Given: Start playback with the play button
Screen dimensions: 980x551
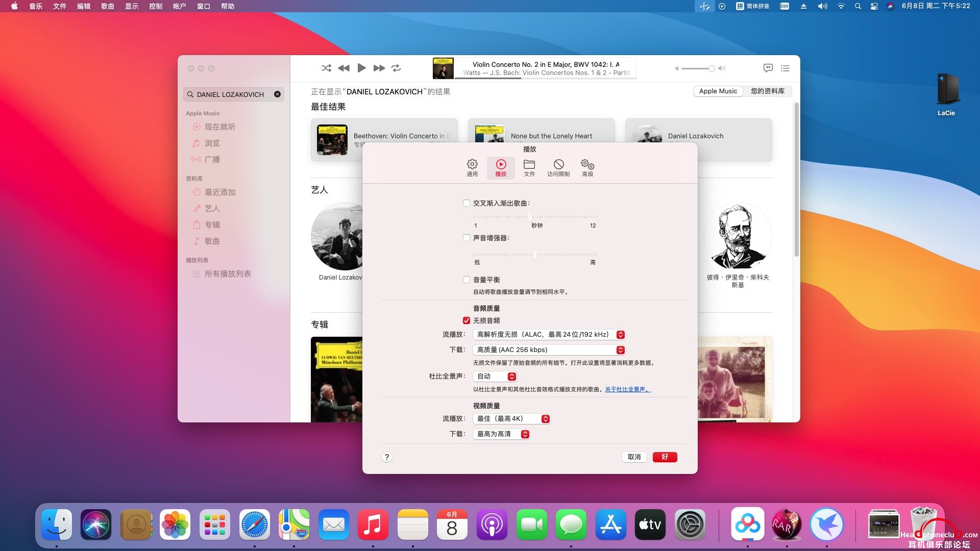Looking at the screenshot, I should [361, 68].
